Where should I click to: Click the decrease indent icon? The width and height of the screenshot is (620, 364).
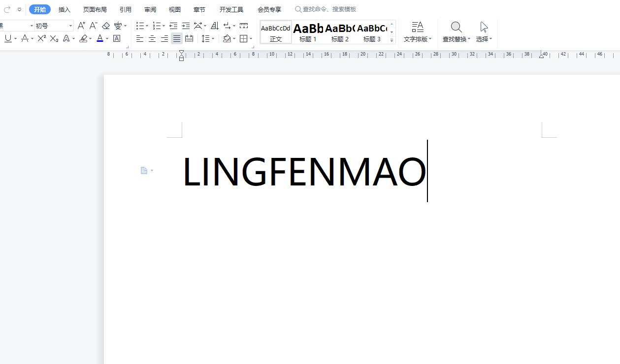click(x=173, y=26)
